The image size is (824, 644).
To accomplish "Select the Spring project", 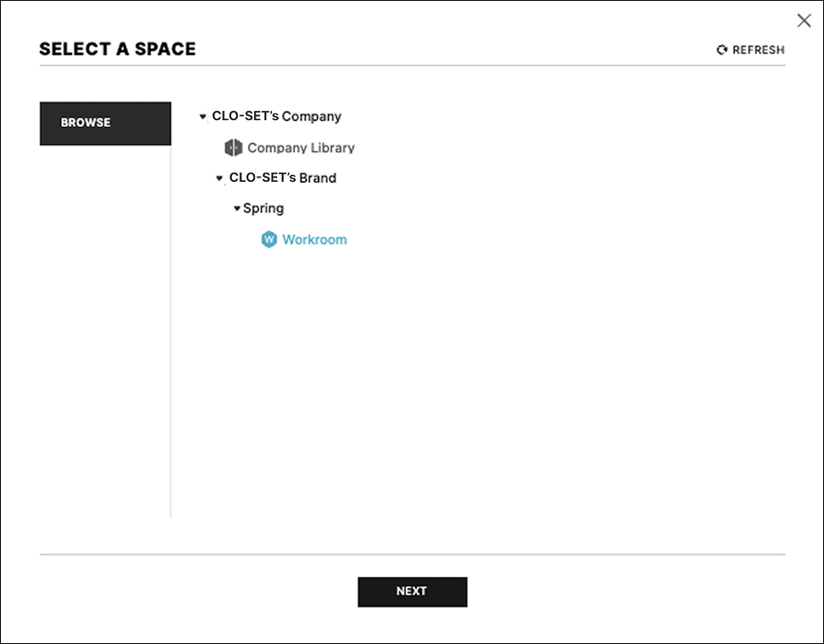I will click(263, 208).
